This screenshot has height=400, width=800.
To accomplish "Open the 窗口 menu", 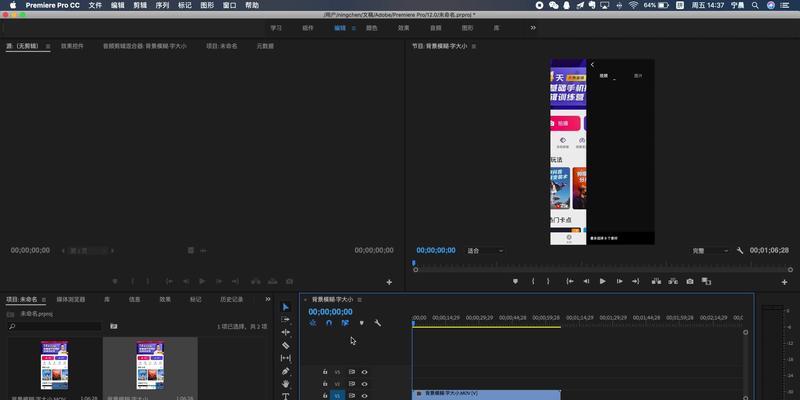I will point(230,5).
